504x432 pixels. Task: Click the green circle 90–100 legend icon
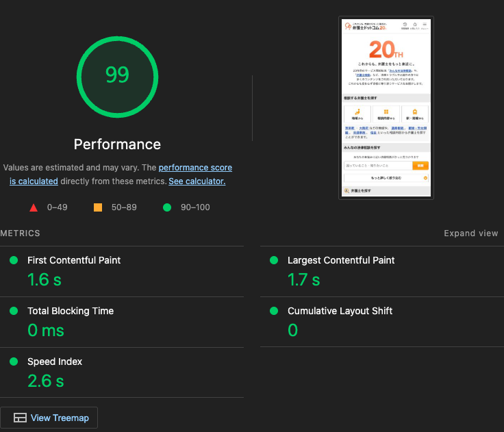click(166, 207)
